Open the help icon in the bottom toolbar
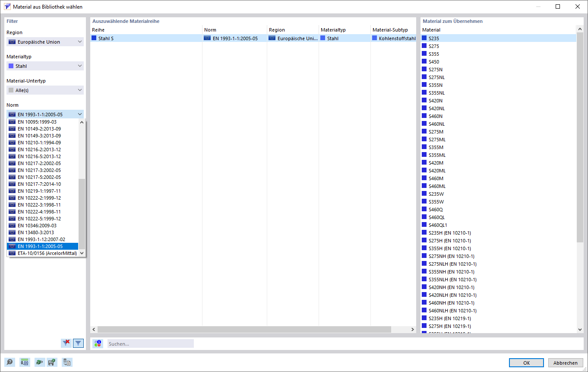 coord(9,362)
